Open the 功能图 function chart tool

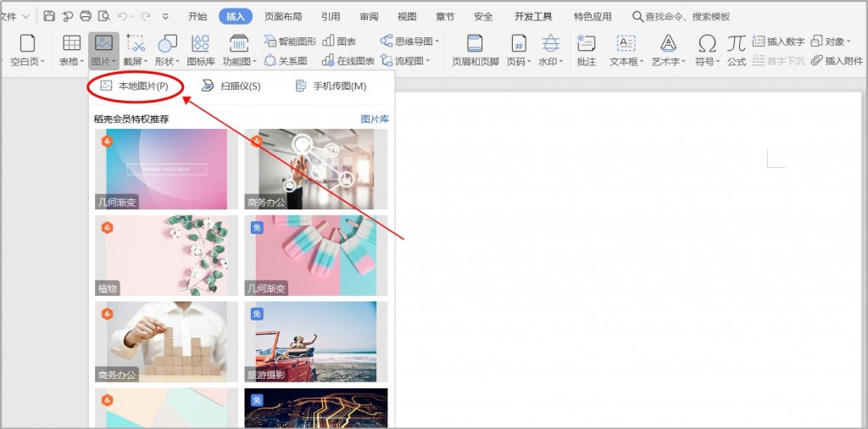(x=239, y=50)
